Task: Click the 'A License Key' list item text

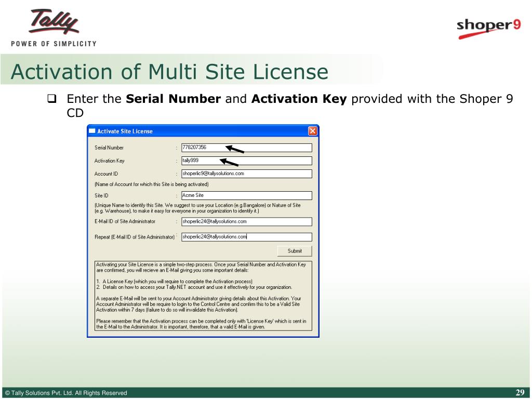Action: click(174, 281)
